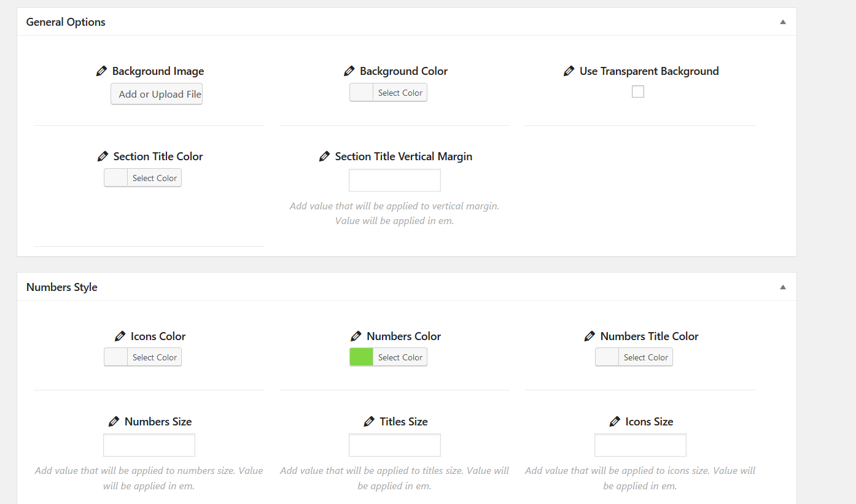Click pencil icon beside Use Transparent Background
This screenshot has width=856, height=504.
[x=569, y=71]
